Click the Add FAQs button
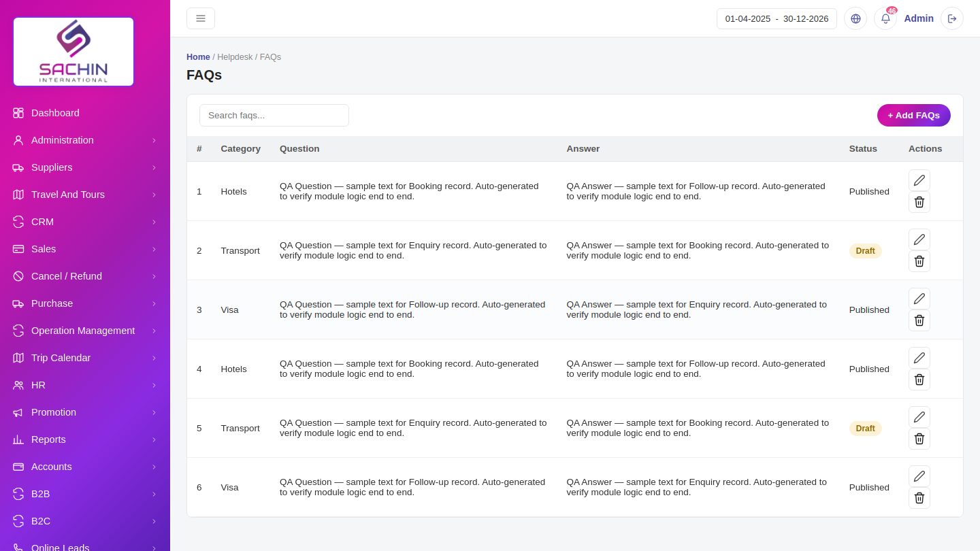This screenshot has height=551, width=980. coord(914,115)
